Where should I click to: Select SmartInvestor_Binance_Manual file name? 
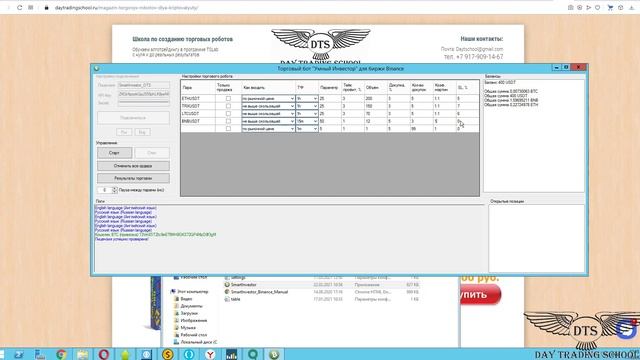pos(259,292)
